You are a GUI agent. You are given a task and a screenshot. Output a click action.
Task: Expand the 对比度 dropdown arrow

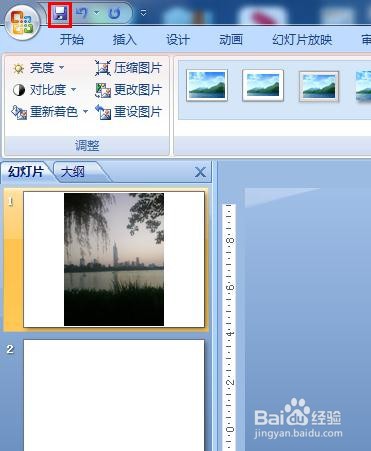click(x=74, y=90)
